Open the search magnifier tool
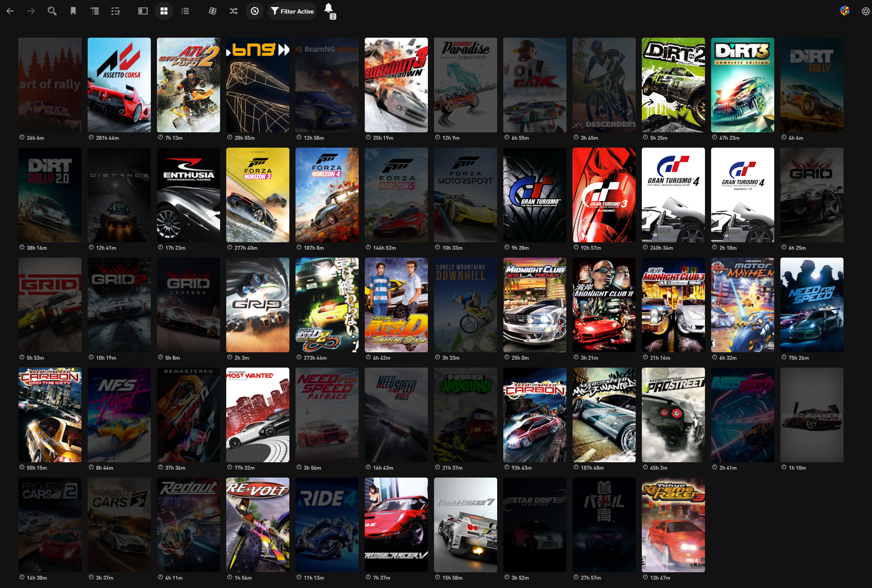872x588 pixels. 52,11
